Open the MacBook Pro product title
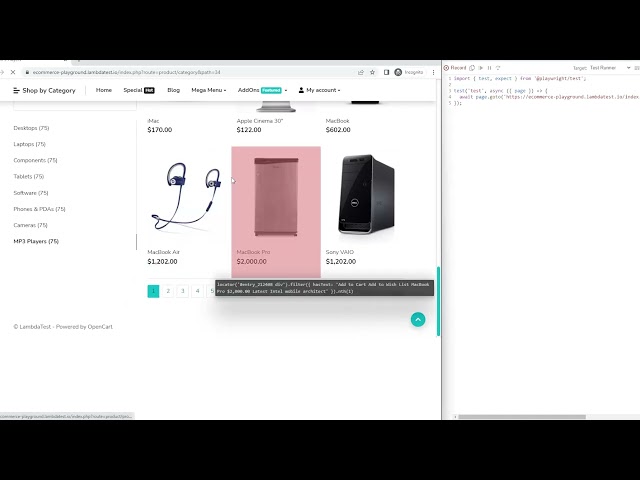 (253, 252)
